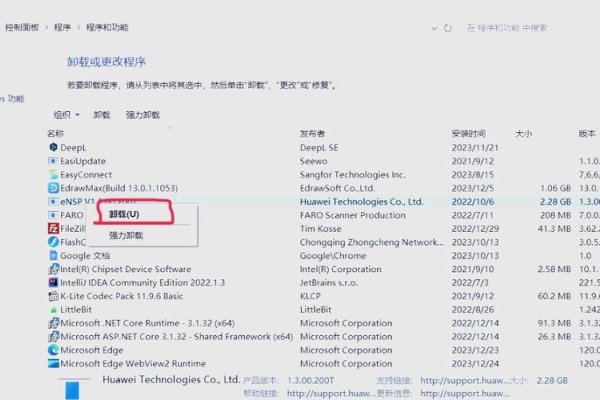
Task: Select Microsoft .NET Core Runtime 3.1.32 entry
Action: point(147,323)
